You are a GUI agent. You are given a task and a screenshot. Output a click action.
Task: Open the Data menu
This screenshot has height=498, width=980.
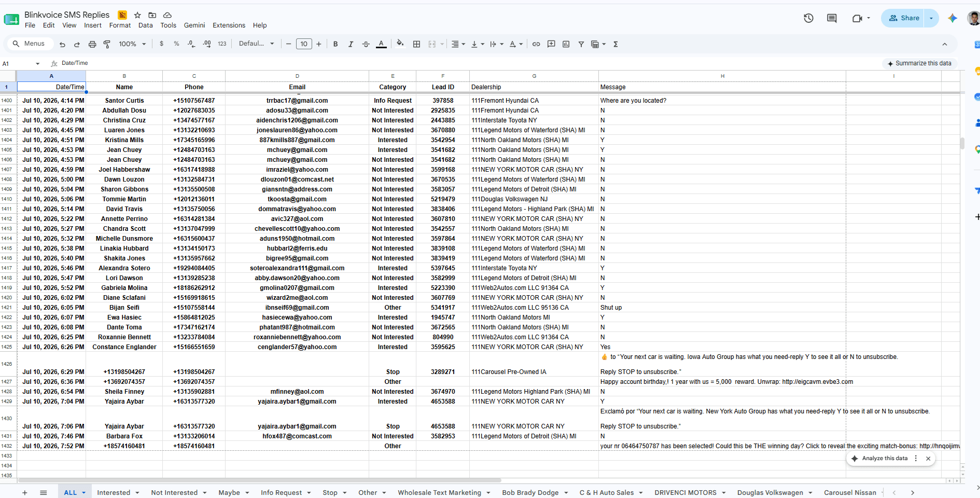point(146,25)
